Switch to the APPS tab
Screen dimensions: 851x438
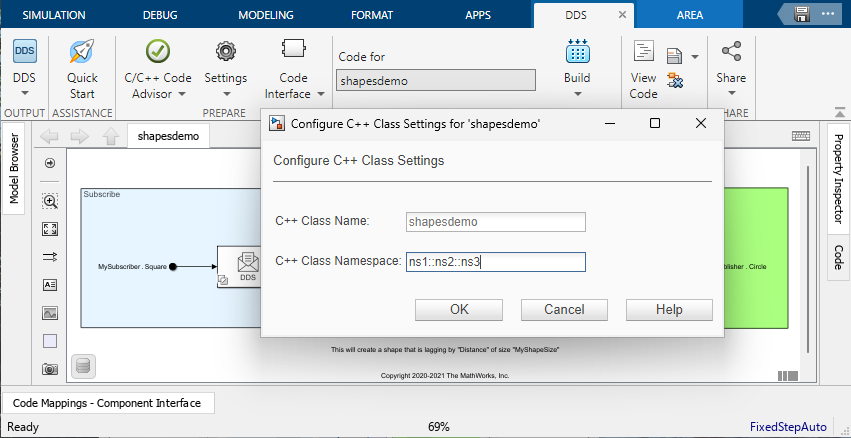478,15
